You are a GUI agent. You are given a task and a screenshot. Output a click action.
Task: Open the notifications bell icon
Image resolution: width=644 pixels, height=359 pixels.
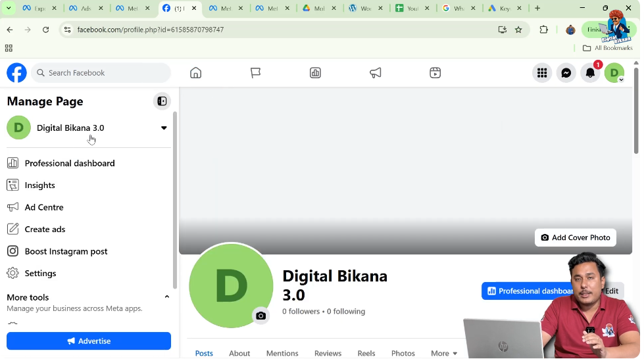tap(590, 73)
